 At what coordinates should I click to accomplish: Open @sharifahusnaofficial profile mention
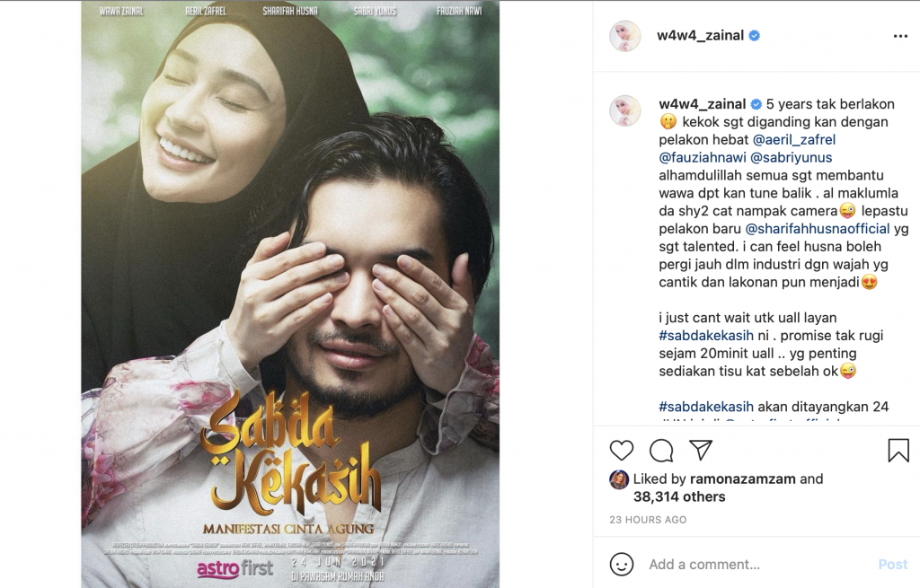click(x=818, y=229)
